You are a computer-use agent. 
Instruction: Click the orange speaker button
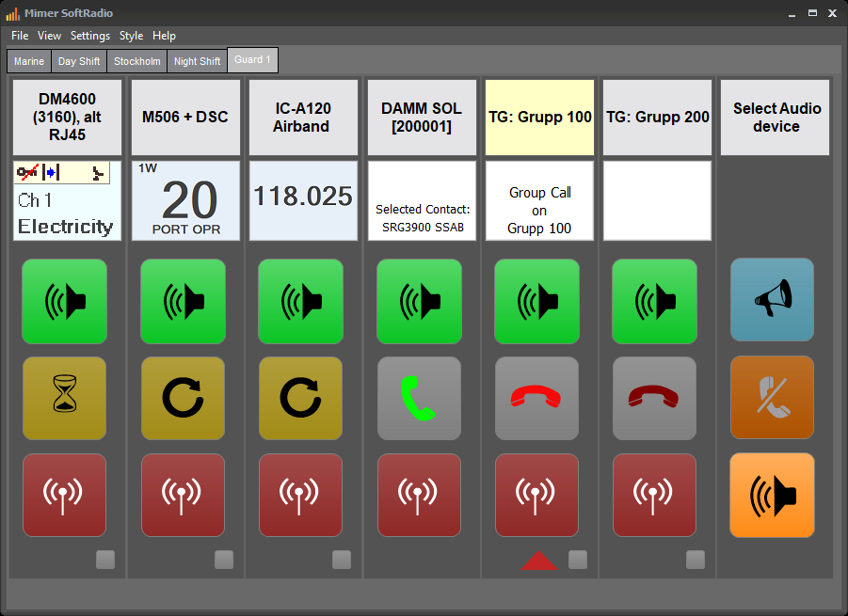(x=772, y=495)
